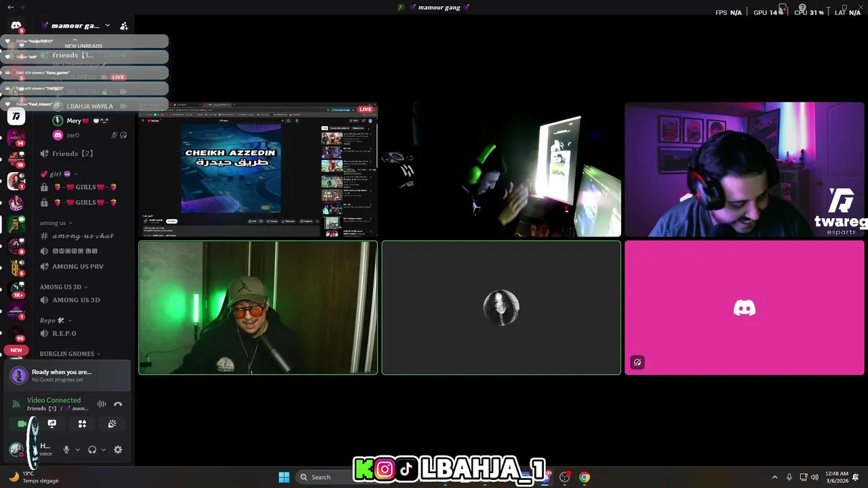Viewport: 868px width, 488px height.
Task: Collapse the Repo category
Action: pyautogui.click(x=56, y=321)
